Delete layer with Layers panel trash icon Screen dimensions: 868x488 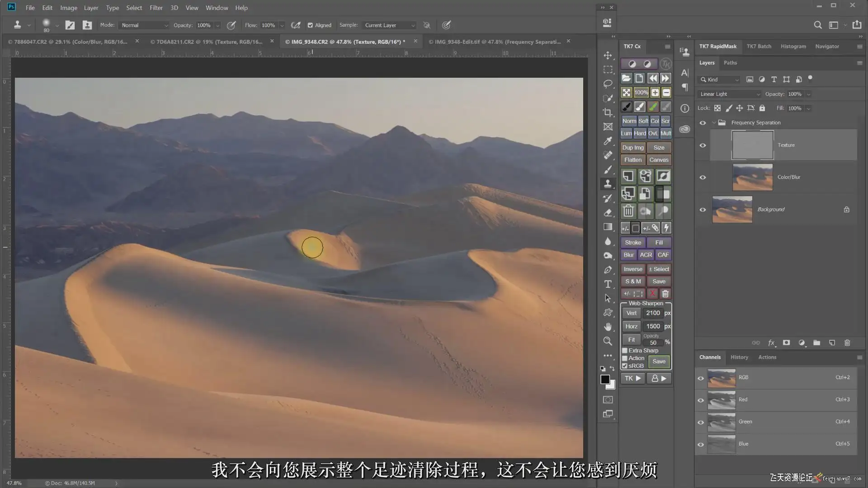pyautogui.click(x=847, y=343)
